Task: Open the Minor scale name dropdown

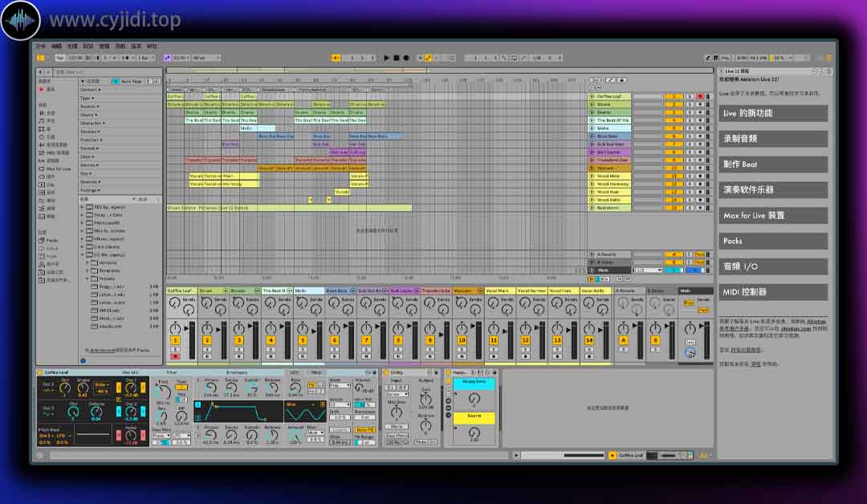Action: point(206,58)
